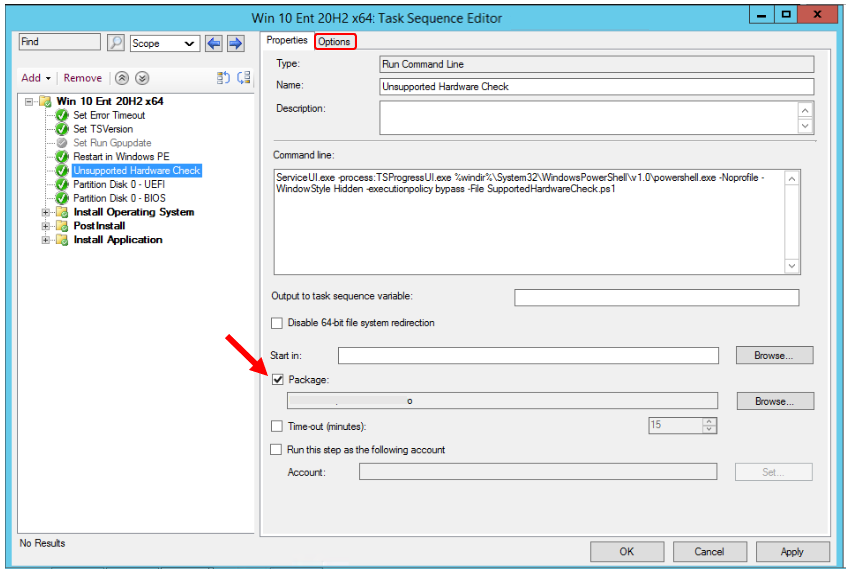Move step down with the down-chevron icon

click(x=142, y=78)
